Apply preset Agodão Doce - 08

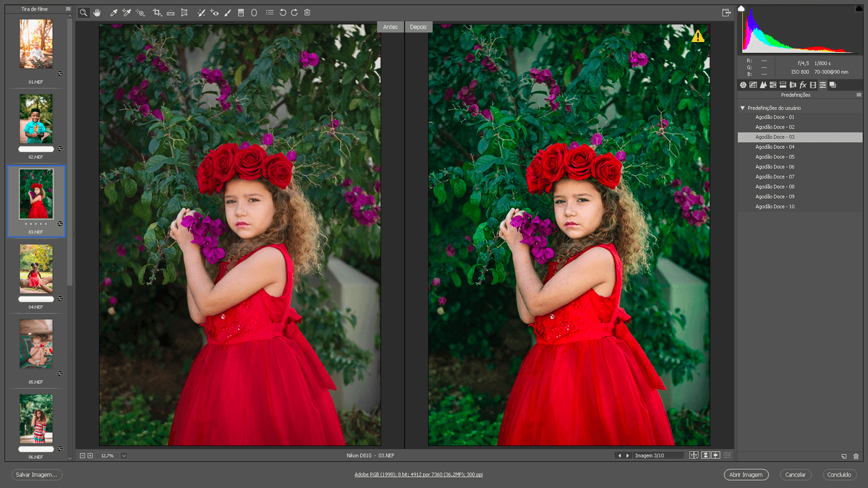pyautogui.click(x=800, y=187)
